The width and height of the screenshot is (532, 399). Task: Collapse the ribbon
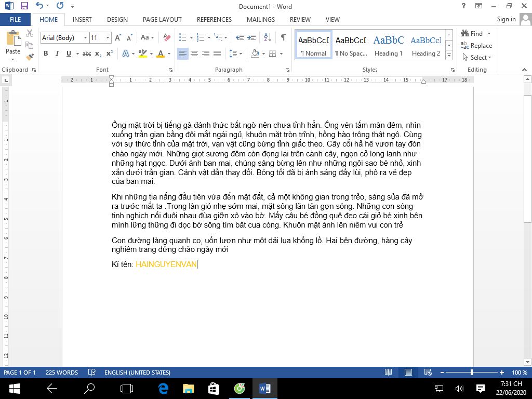[x=525, y=70]
